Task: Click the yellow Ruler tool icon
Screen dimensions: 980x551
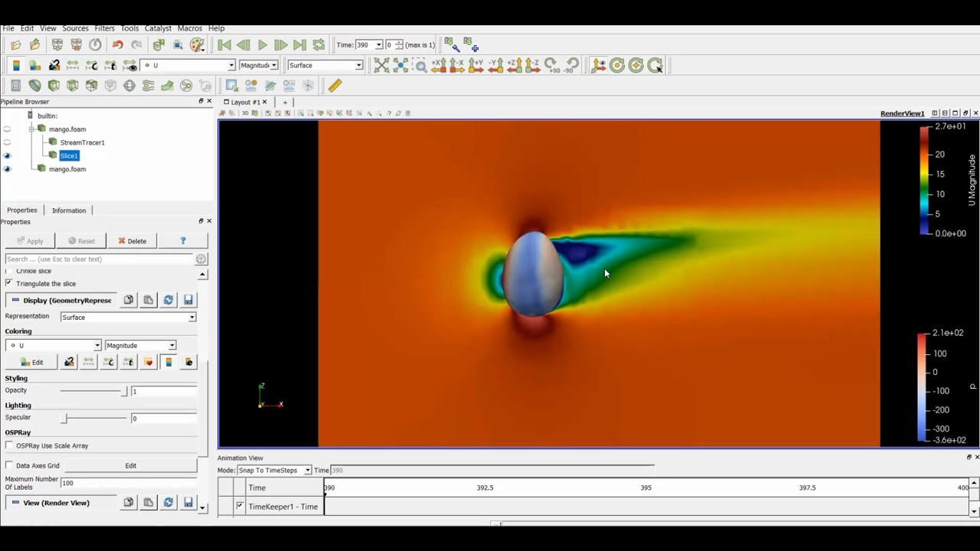Action: click(335, 86)
